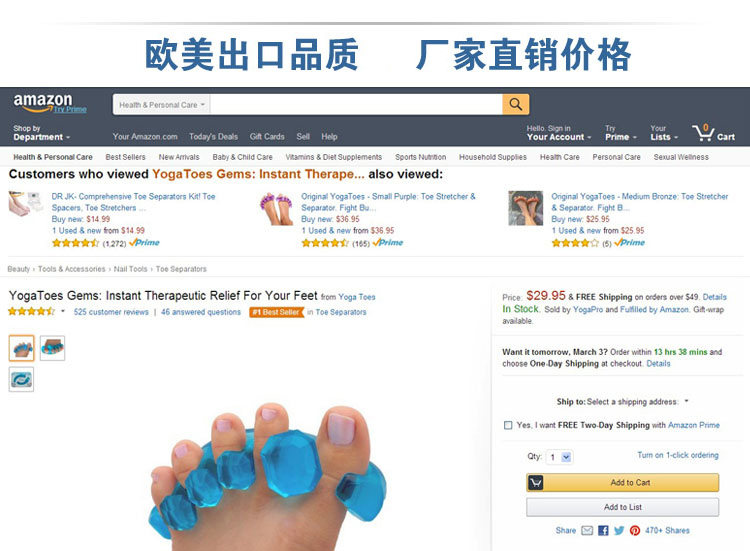Select the third product thumbnail image
This screenshot has height=551, width=750.
22,380
